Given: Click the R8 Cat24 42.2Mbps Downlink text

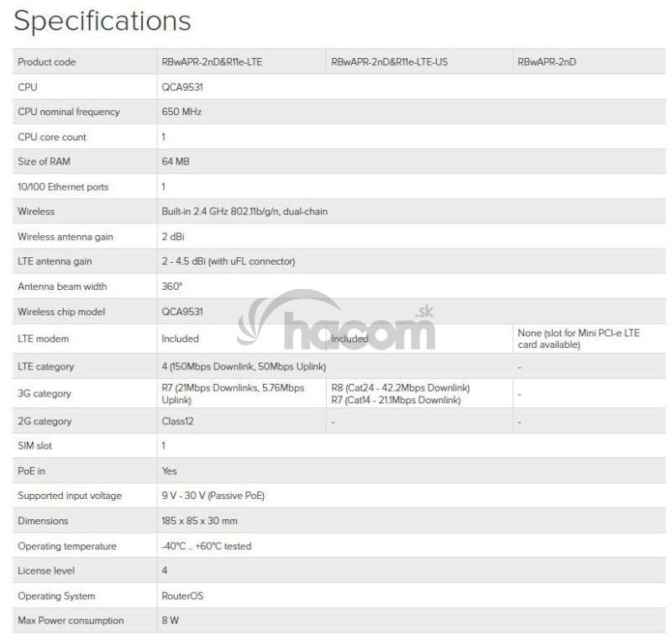Looking at the screenshot, I should click(401, 388).
